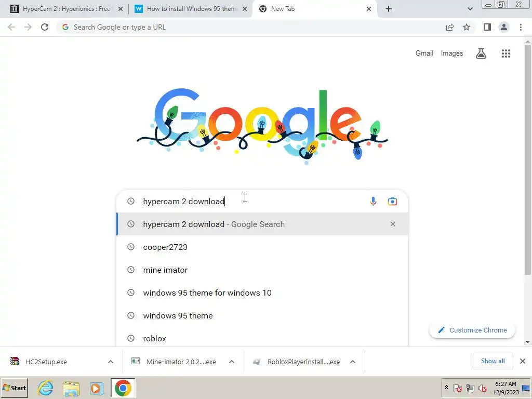Remove 'hypercam 2 download' suggestion
Image resolution: width=532 pixels, height=399 pixels.
point(393,224)
